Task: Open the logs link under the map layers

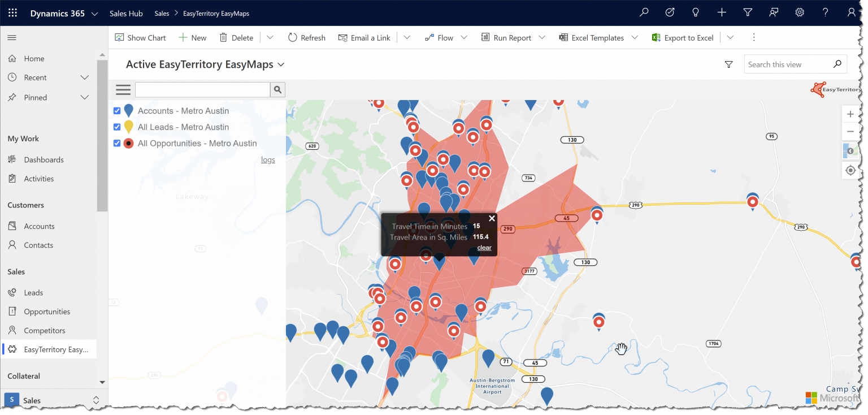Action: coord(268,159)
